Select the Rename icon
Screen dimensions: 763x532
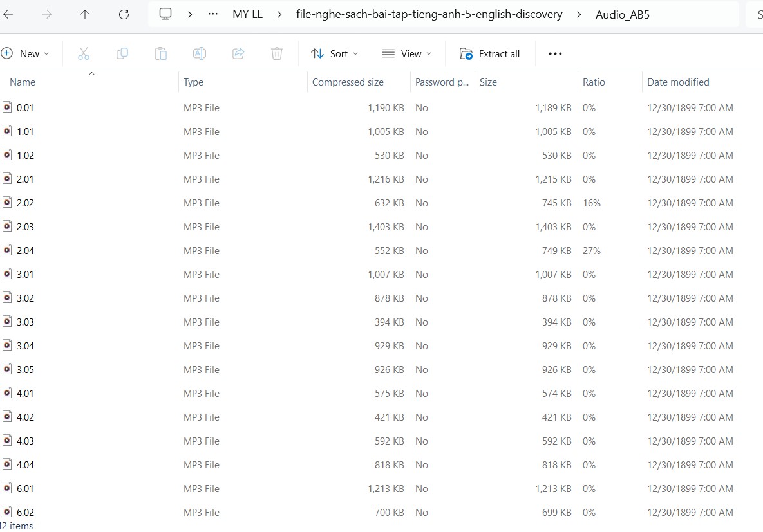(200, 53)
